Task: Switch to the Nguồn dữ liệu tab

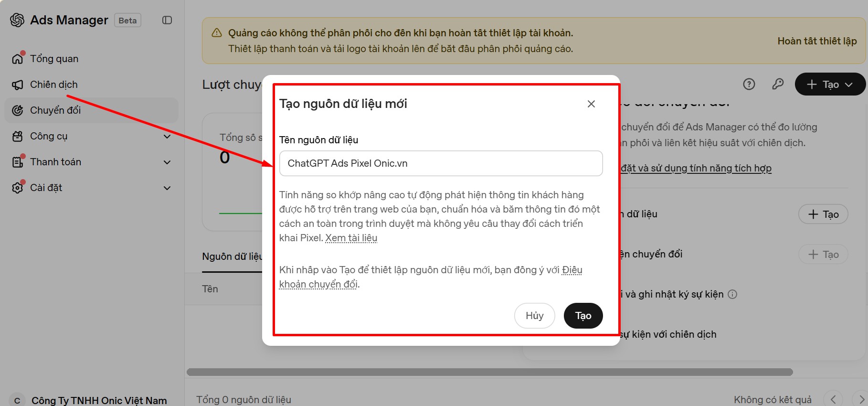Action: (x=232, y=256)
